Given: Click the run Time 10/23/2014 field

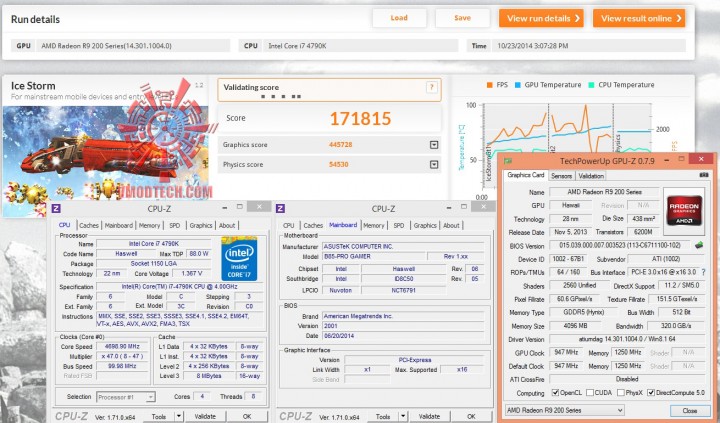Looking at the screenshot, I should [x=589, y=45].
